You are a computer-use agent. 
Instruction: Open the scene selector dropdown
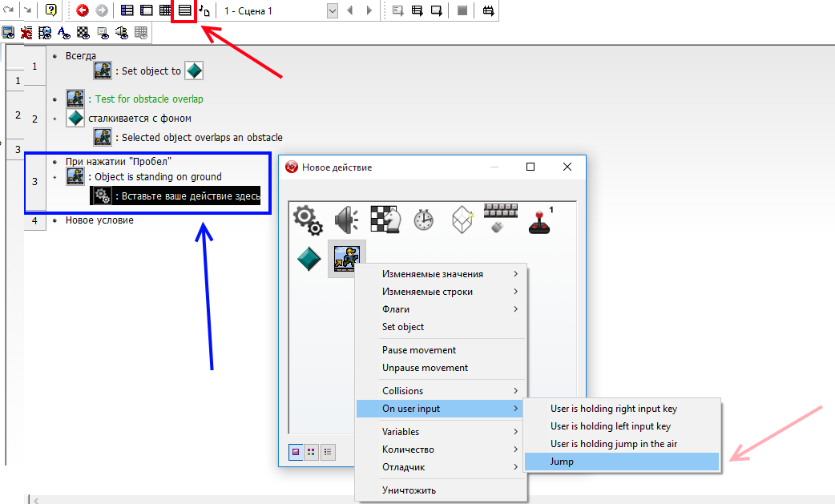point(333,10)
